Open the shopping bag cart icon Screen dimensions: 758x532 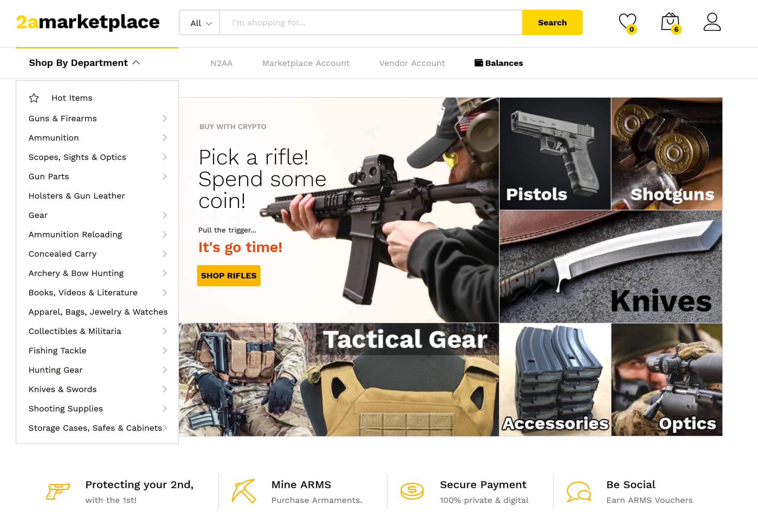coord(671,22)
